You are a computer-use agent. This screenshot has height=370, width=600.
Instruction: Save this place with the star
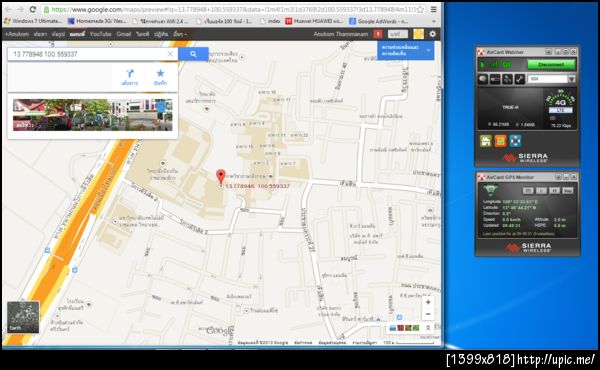160,77
